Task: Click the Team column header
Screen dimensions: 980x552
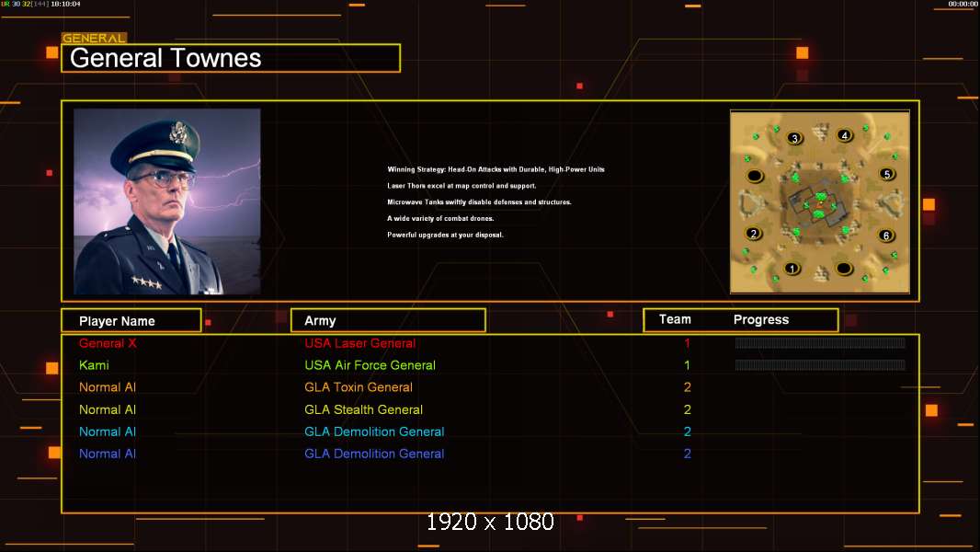Action: [x=675, y=319]
